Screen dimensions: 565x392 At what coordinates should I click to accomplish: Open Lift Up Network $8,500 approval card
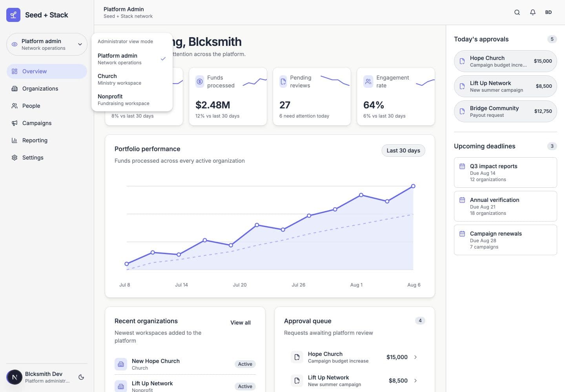point(505,86)
